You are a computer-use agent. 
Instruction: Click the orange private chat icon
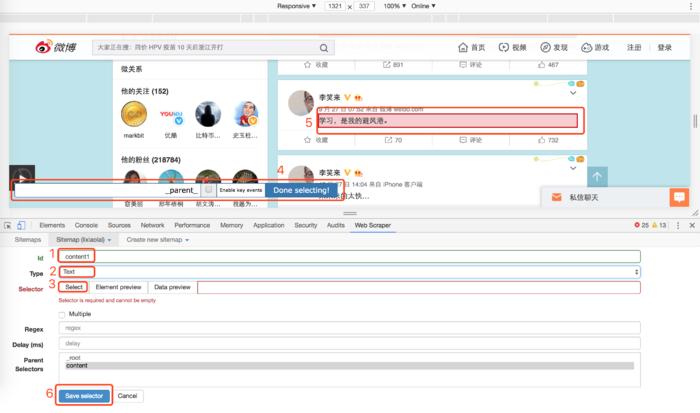click(x=679, y=197)
